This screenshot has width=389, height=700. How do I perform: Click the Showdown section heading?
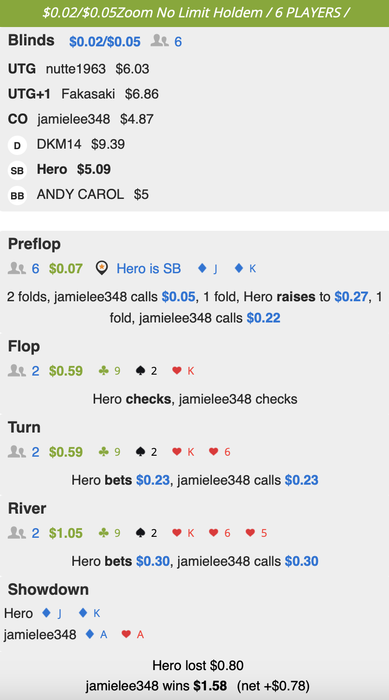[48, 590]
